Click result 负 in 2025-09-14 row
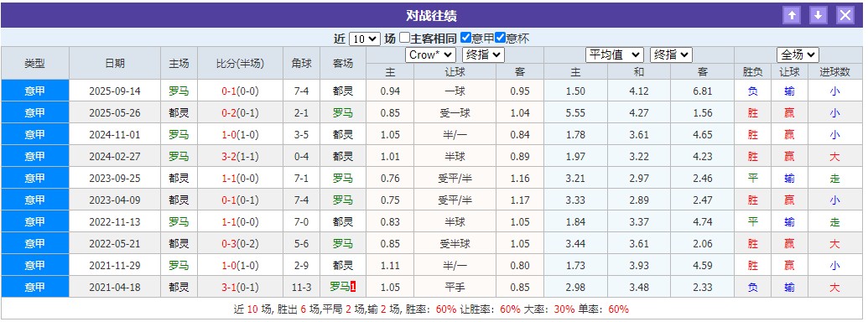Viewport: 868px width, 322px height. pyautogui.click(x=752, y=91)
